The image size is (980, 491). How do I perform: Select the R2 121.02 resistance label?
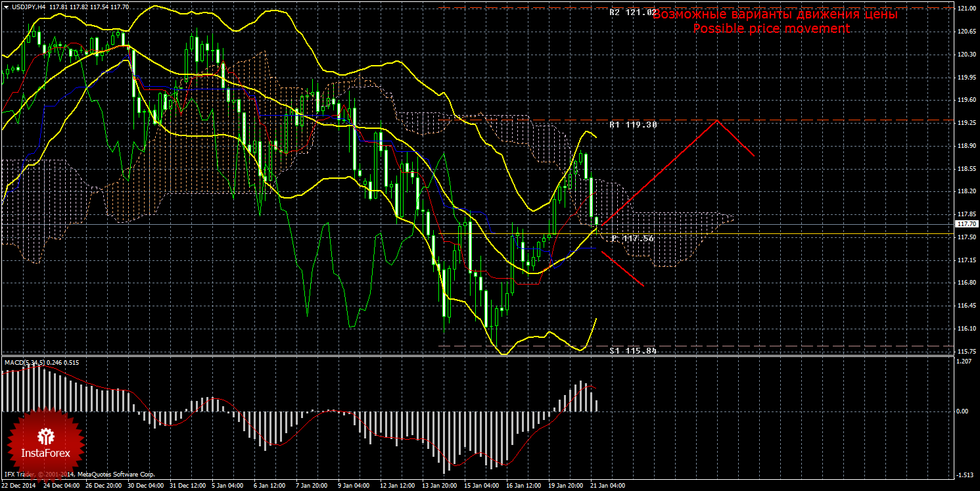(x=632, y=12)
